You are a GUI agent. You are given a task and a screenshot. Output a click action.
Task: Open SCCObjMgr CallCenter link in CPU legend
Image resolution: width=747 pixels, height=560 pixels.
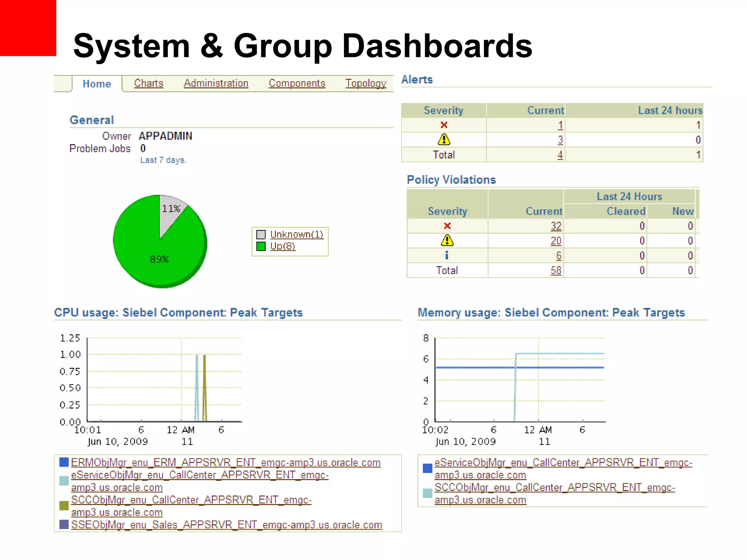191,506
